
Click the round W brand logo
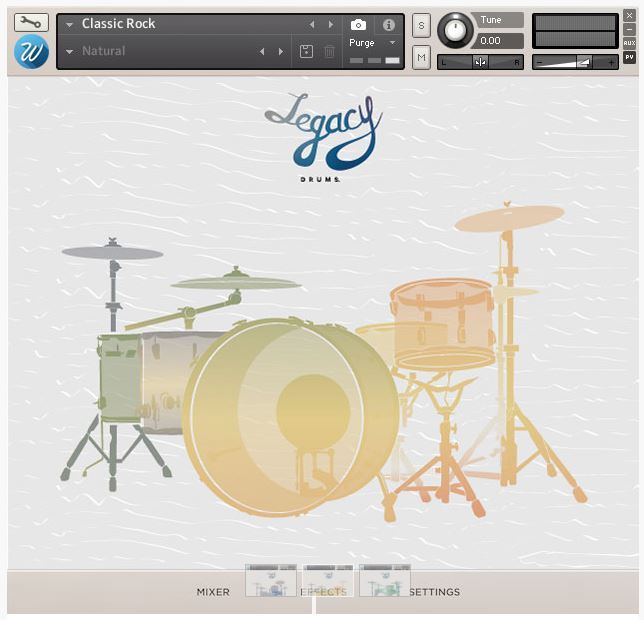[31, 52]
